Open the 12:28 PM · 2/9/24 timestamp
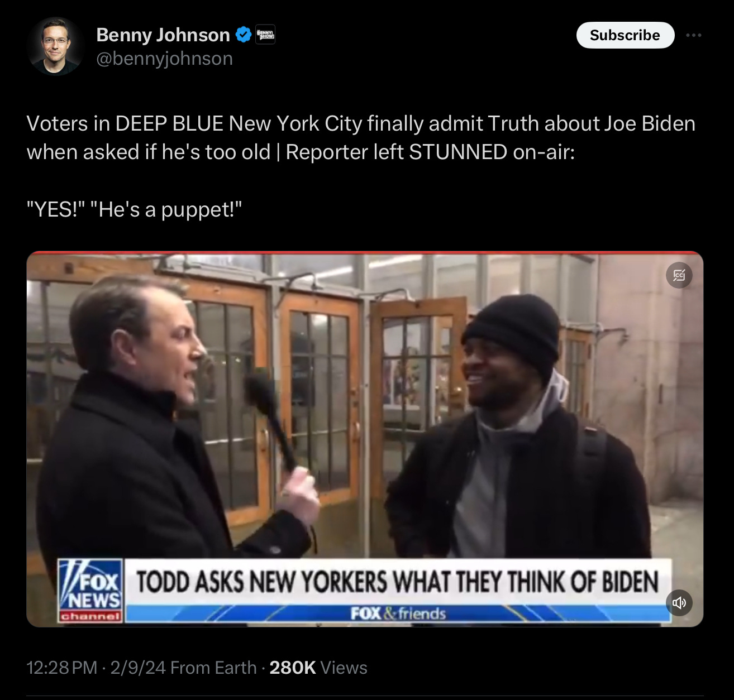 (96, 668)
